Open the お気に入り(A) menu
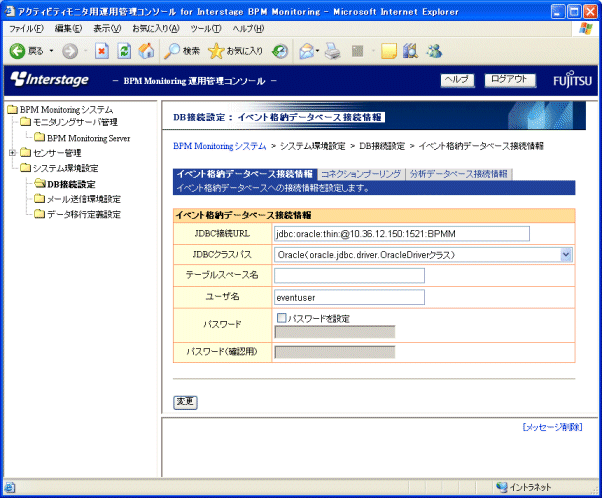 pos(155,29)
